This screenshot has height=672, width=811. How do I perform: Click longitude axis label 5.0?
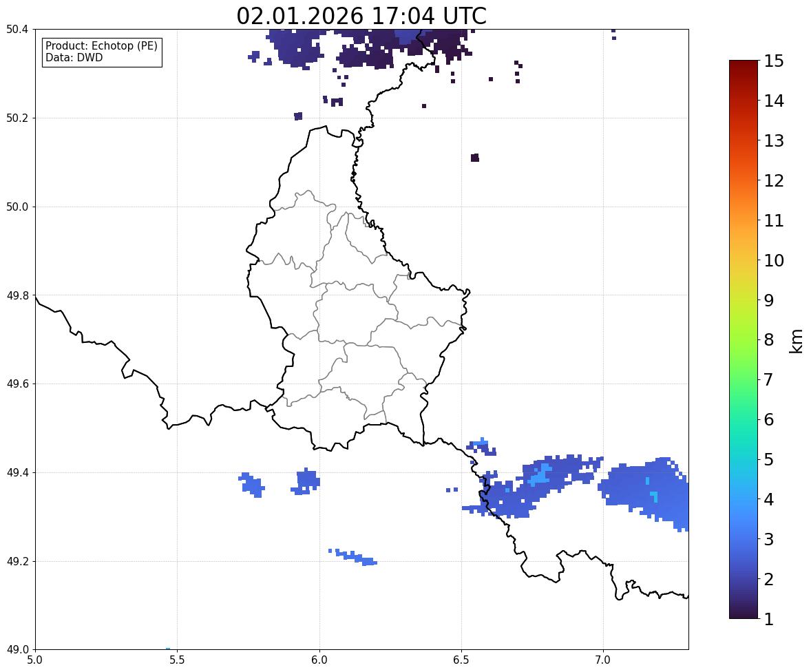pos(35,660)
